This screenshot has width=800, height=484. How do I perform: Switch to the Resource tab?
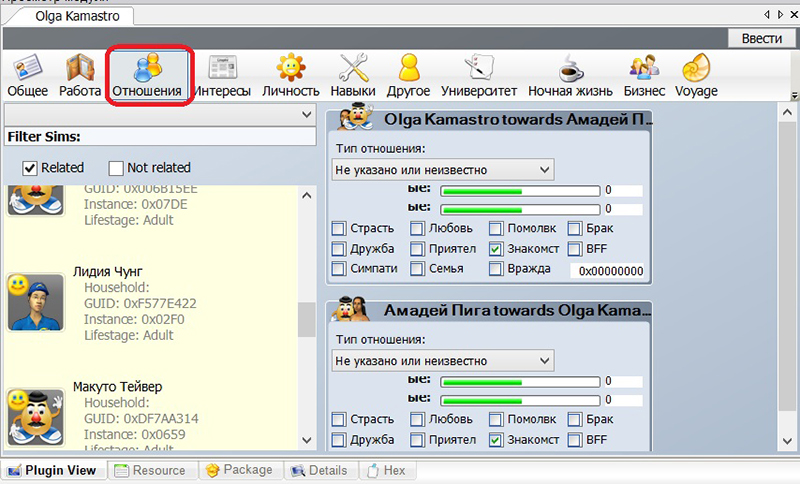[149, 470]
